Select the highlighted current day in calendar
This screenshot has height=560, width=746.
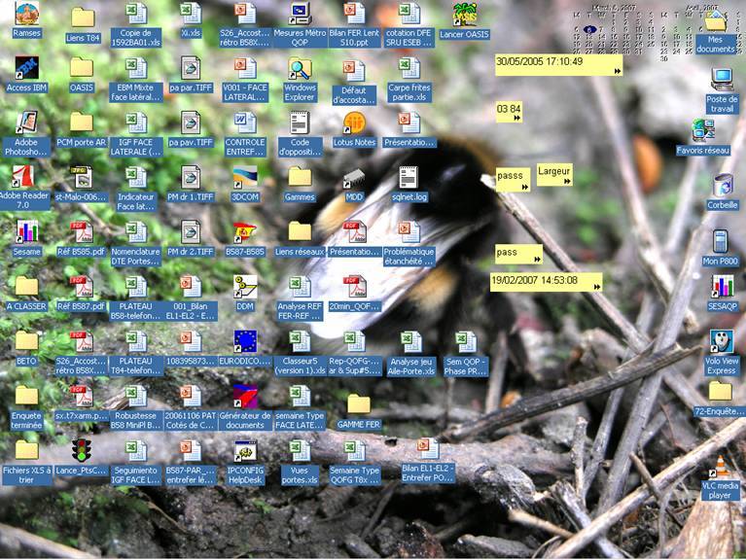(589, 29)
